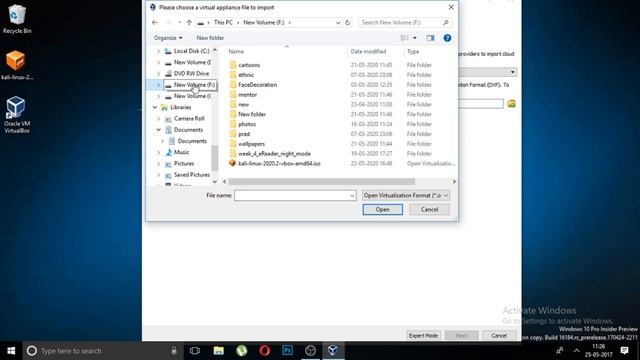Refresh the New Volume (F:) listing
This screenshot has height=360, width=640.
tap(347, 22)
